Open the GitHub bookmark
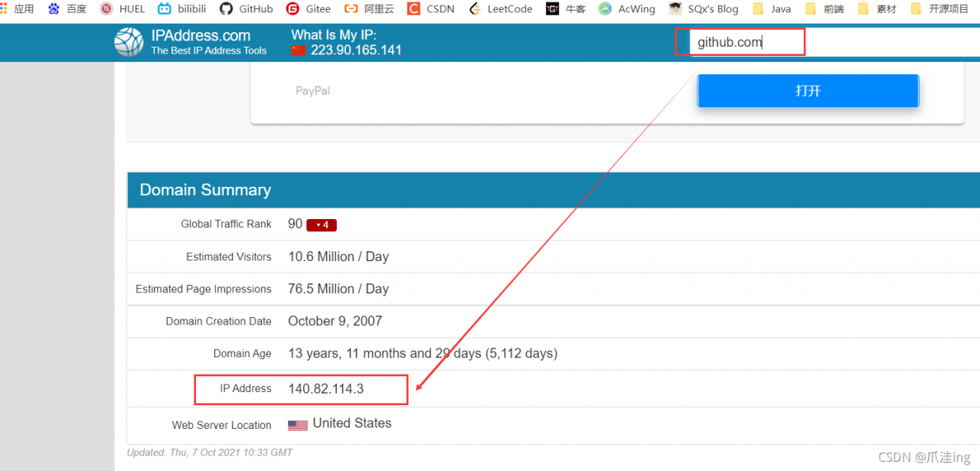 click(247, 9)
